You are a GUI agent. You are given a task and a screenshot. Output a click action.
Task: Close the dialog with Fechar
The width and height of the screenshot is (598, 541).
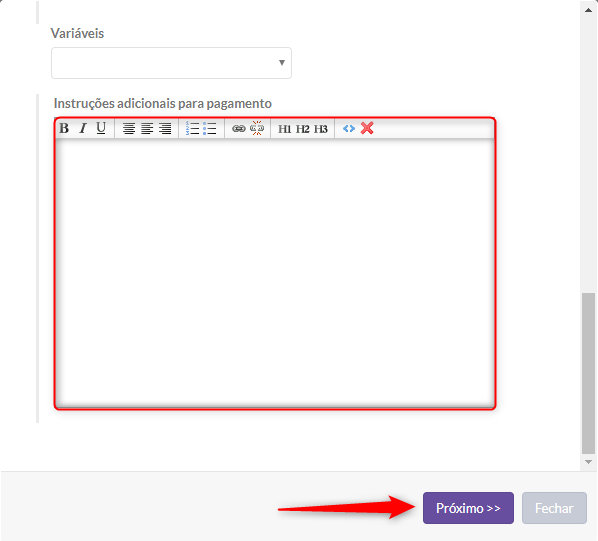click(554, 508)
